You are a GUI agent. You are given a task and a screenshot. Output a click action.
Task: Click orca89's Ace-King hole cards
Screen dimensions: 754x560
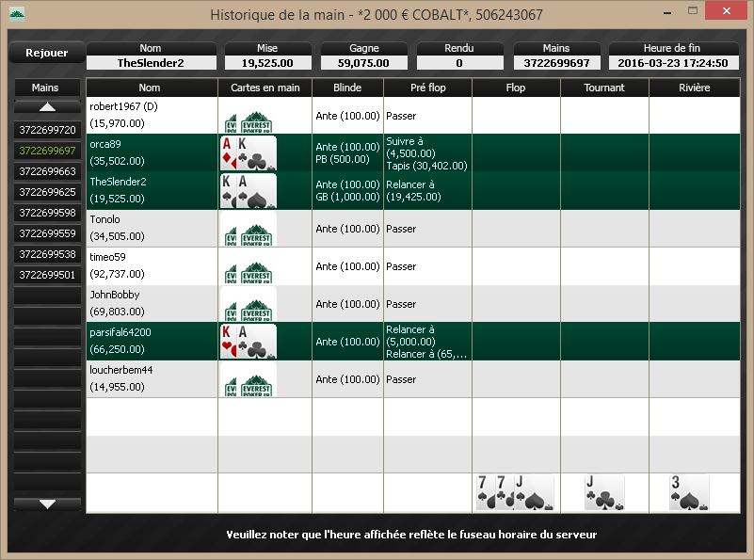pyautogui.click(x=249, y=152)
